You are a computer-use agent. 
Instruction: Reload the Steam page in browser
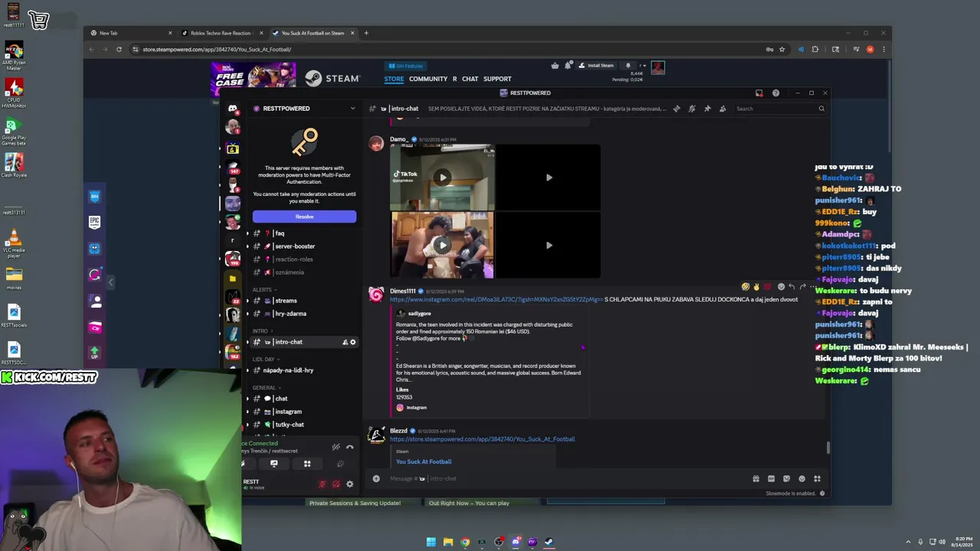click(119, 49)
